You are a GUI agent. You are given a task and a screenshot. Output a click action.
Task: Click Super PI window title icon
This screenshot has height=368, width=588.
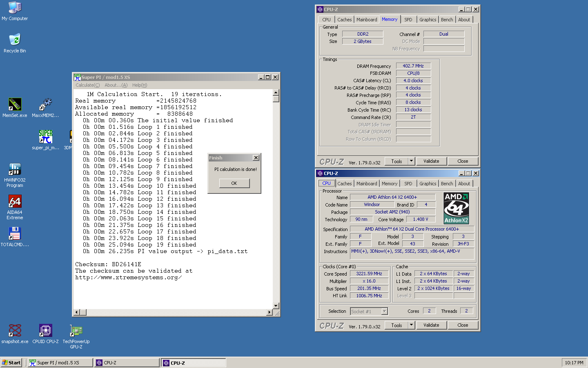77,77
